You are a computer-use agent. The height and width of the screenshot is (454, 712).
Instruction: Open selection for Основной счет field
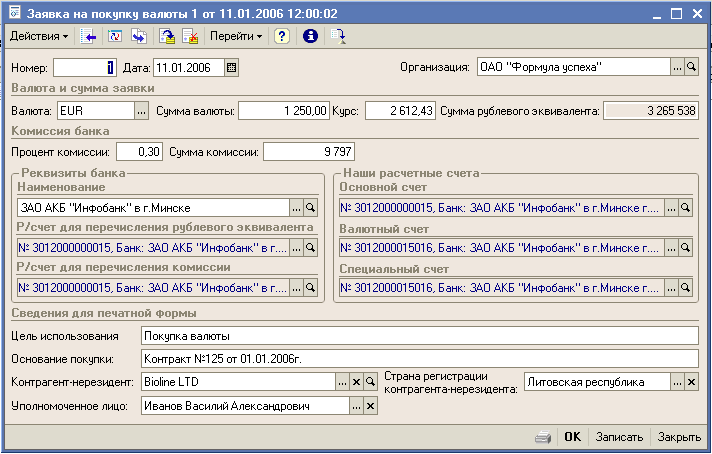click(x=670, y=208)
